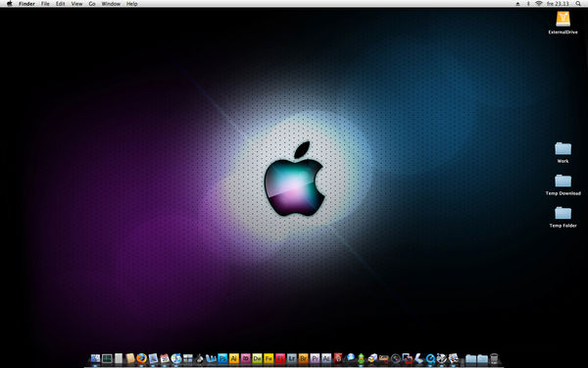Open the green figure messenger app in Dock
Viewport: 588px width, 368px height.
pyautogui.click(x=361, y=358)
